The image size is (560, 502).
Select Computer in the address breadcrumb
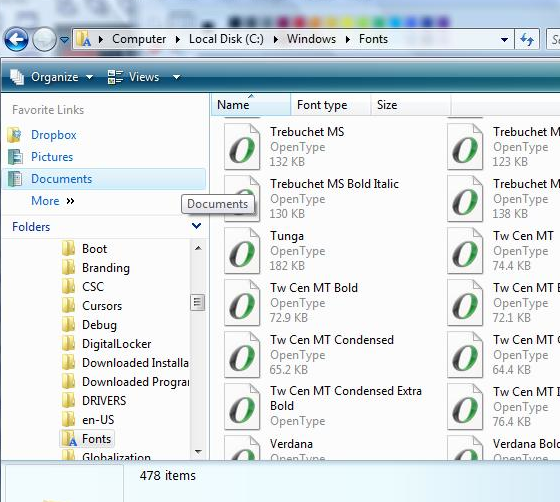tap(139, 39)
